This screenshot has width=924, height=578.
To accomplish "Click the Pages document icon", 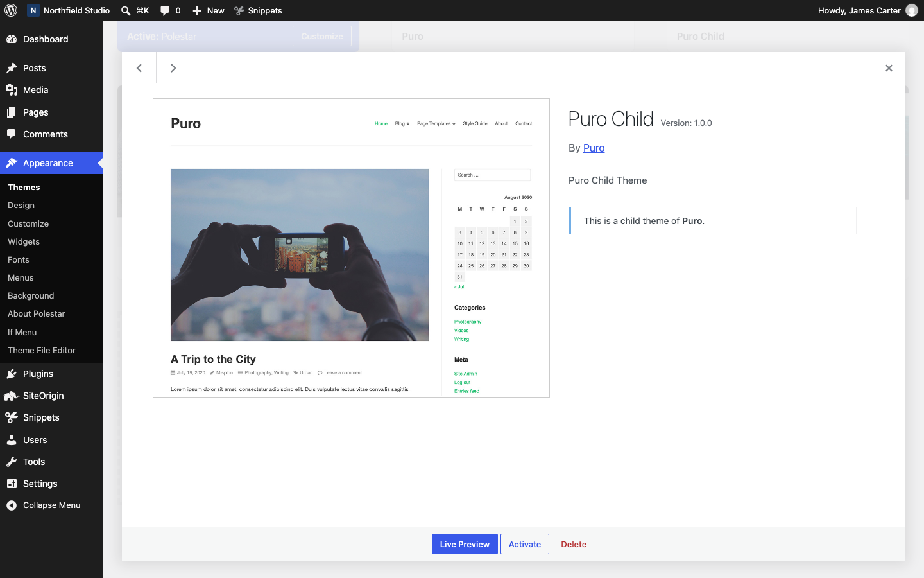I will click(12, 112).
